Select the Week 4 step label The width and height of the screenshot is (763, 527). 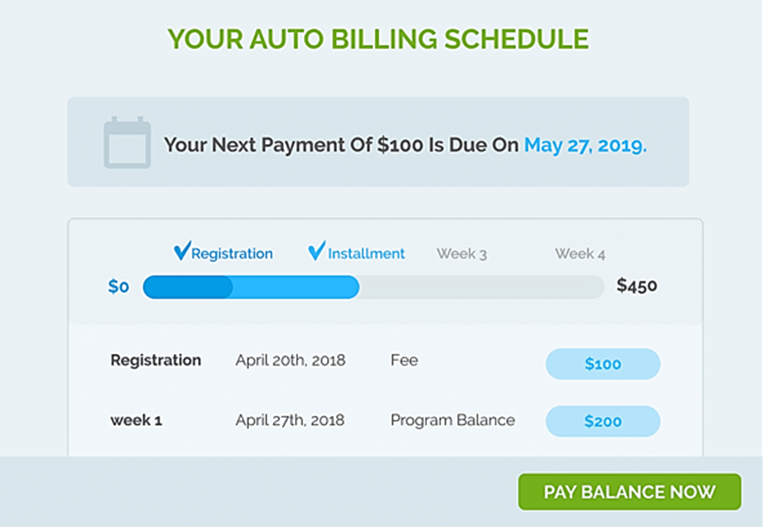pos(580,254)
